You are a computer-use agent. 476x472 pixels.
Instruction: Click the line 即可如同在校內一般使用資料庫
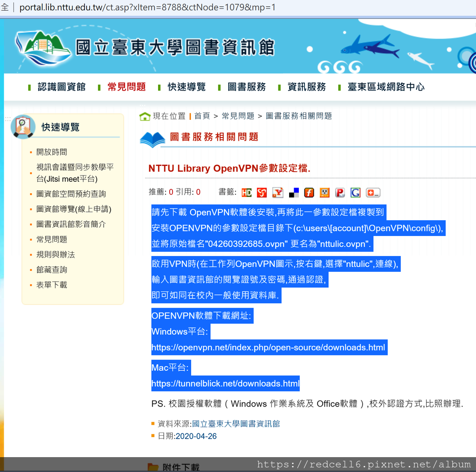click(x=215, y=295)
